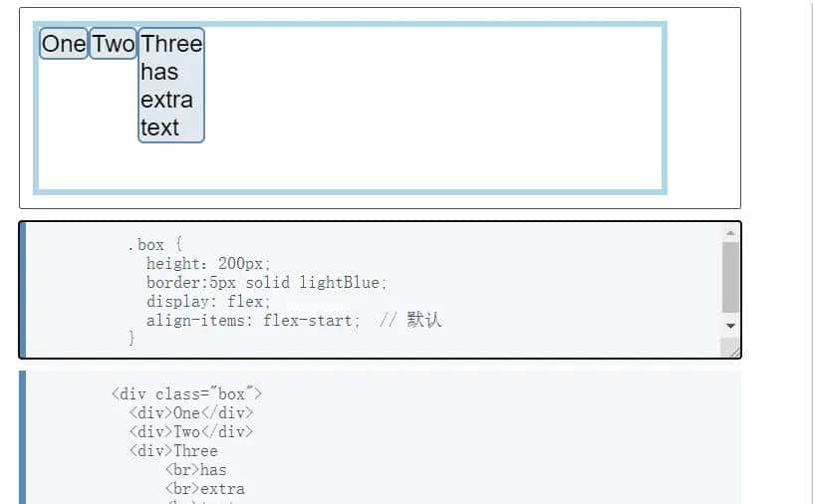Click the scroll-down arrow in the CSS editor
The height and width of the screenshot is (504, 813).
(730, 326)
